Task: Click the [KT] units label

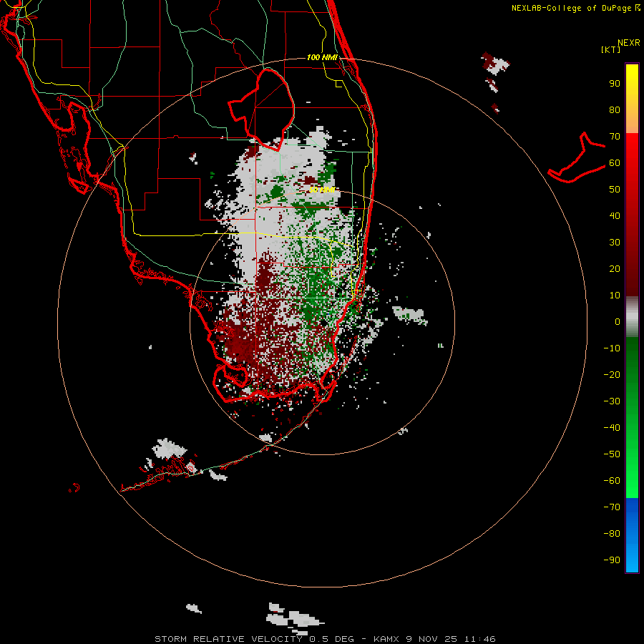Action: coord(611,49)
